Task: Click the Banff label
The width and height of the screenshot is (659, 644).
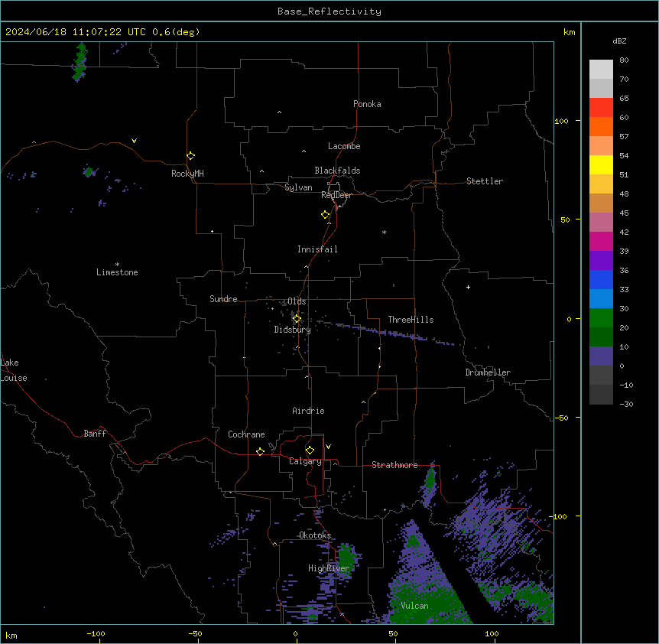Action: coord(95,434)
